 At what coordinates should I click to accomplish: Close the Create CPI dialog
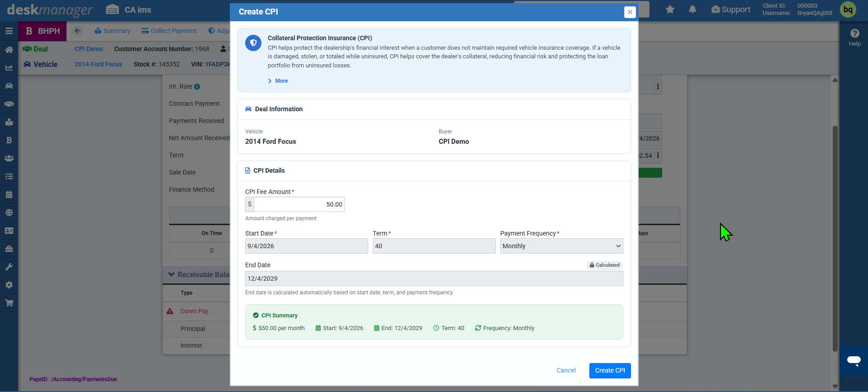(630, 12)
